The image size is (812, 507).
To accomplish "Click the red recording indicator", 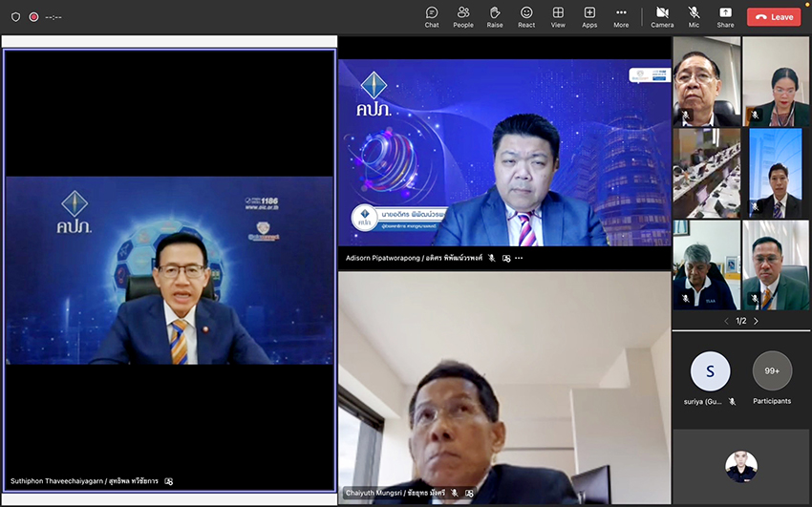I will (33, 16).
